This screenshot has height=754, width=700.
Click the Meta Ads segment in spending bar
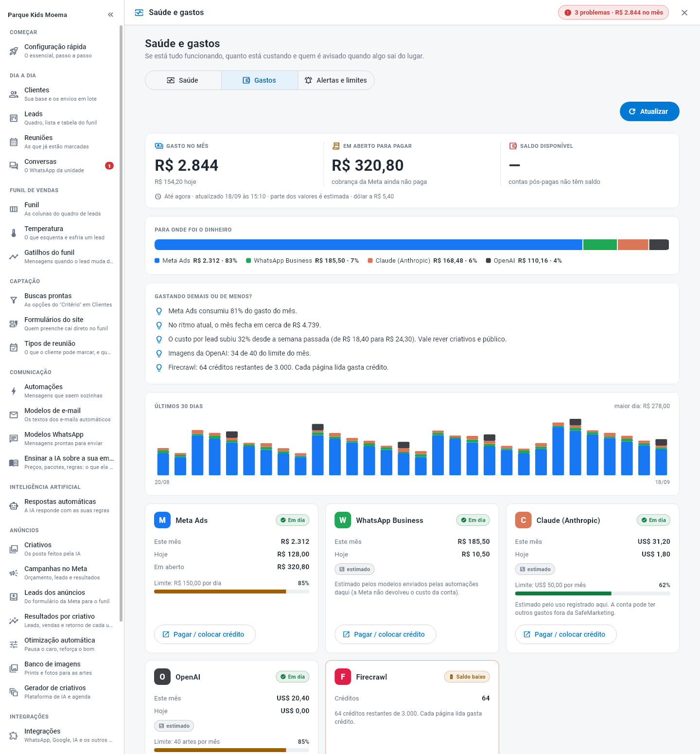pos(368,245)
